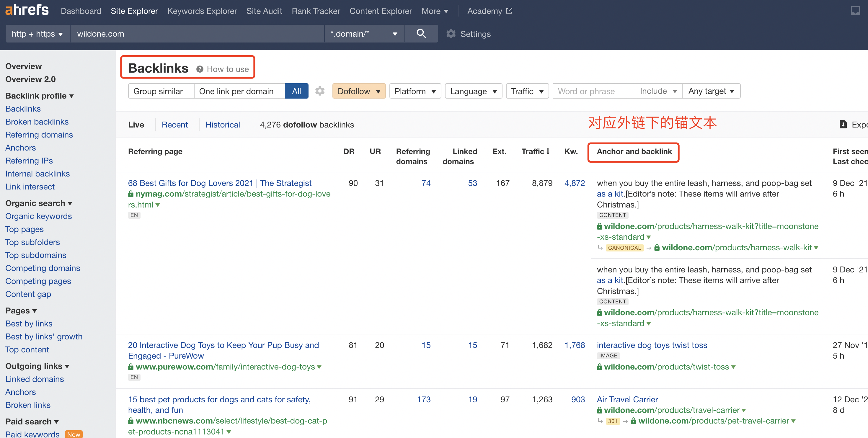Viewport: 868px width, 438px height.
Task: Open Content gap in sidebar
Action: (x=28, y=294)
